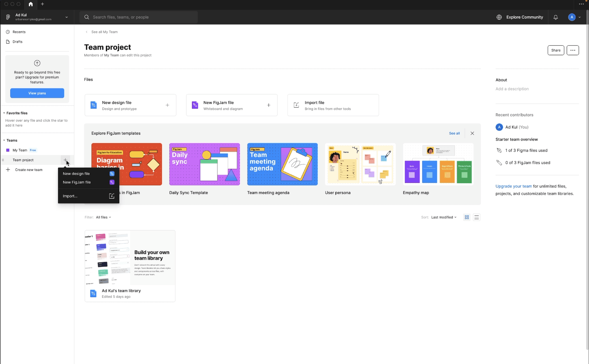Open Drafts from the sidebar
The height and width of the screenshot is (364, 589).
(18, 41)
